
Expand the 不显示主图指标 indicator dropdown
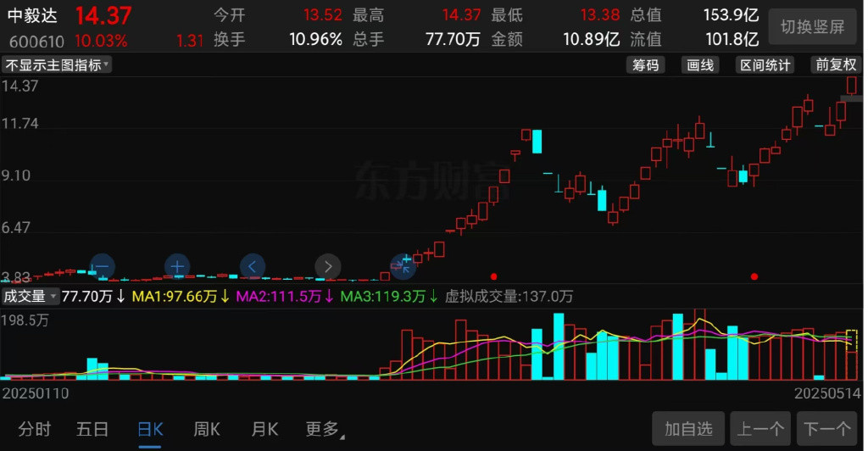pos(57,64)
